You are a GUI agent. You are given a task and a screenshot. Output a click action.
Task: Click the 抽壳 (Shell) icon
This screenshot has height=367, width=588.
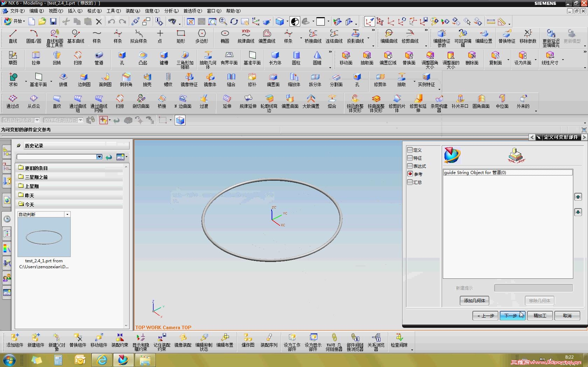point(147,80)
